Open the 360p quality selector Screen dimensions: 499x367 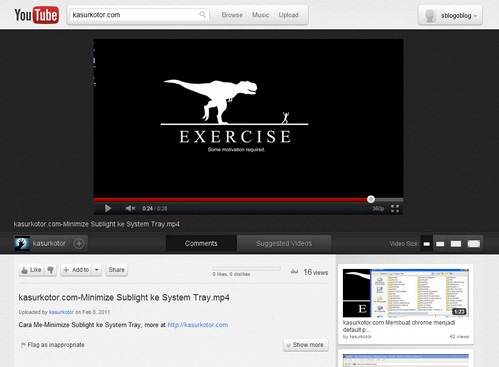pos(378,209)
